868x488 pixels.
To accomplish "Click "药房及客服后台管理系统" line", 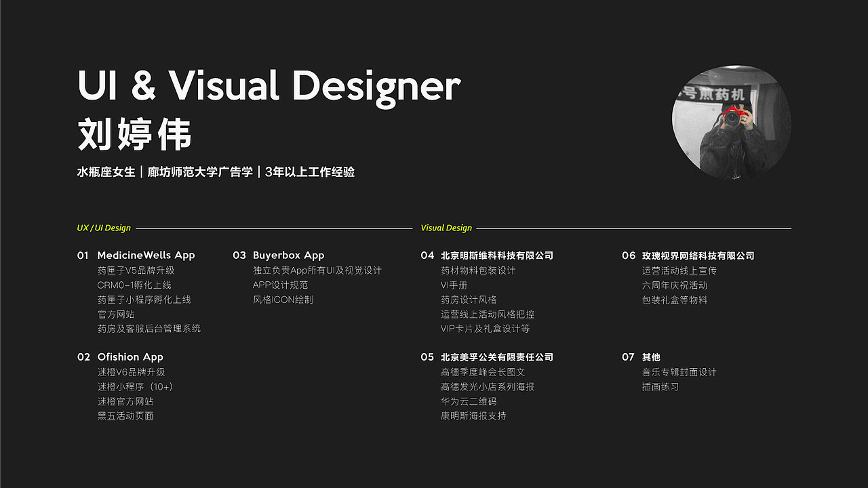I will pos(149,329).
